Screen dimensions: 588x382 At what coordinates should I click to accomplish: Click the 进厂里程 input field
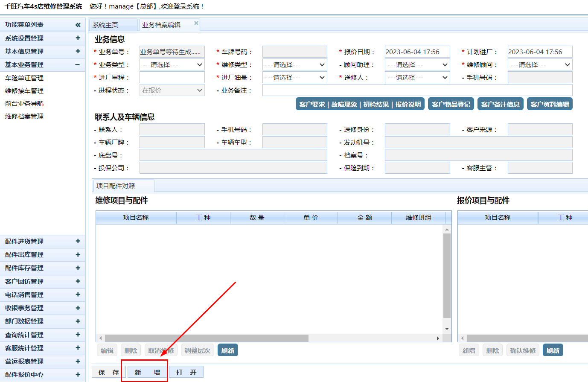172,77
